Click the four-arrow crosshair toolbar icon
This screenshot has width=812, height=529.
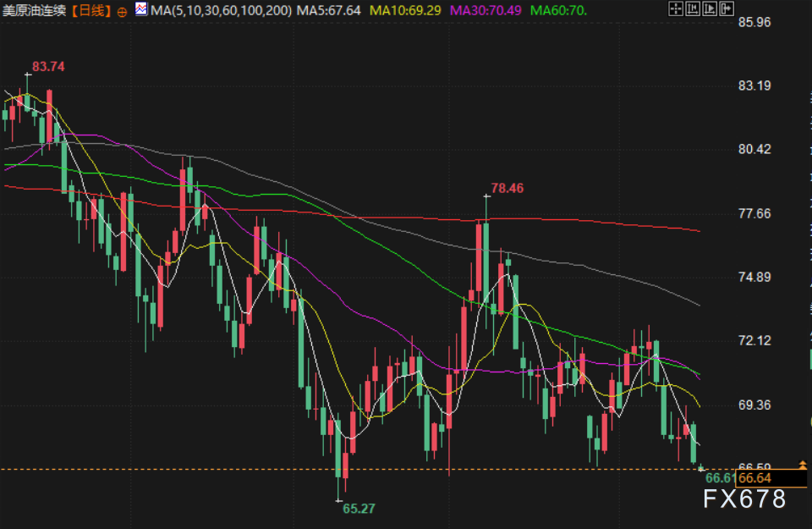tap(675, 9)
